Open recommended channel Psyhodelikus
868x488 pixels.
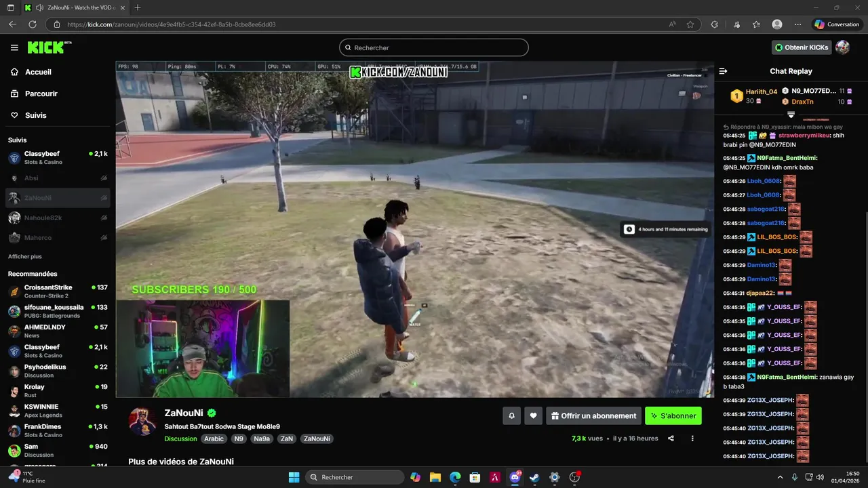coord(58,371)
